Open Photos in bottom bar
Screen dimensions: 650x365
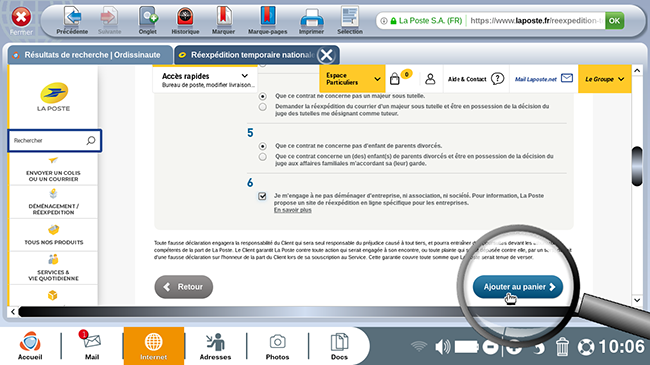(277, 346)
